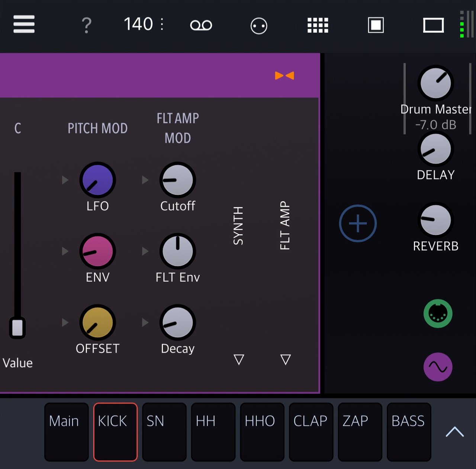Viewport: 476px width, 469px height.
Task: Click the PITCH MOD heading
Action: tap(98, 128)
